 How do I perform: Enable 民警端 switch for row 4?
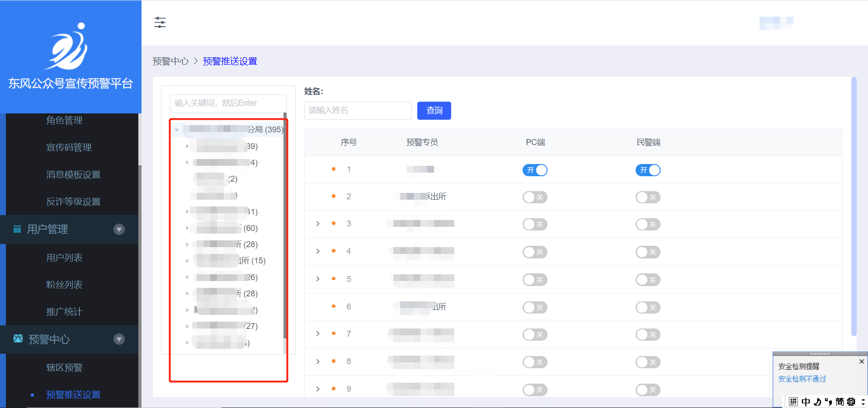pos(648,252)
